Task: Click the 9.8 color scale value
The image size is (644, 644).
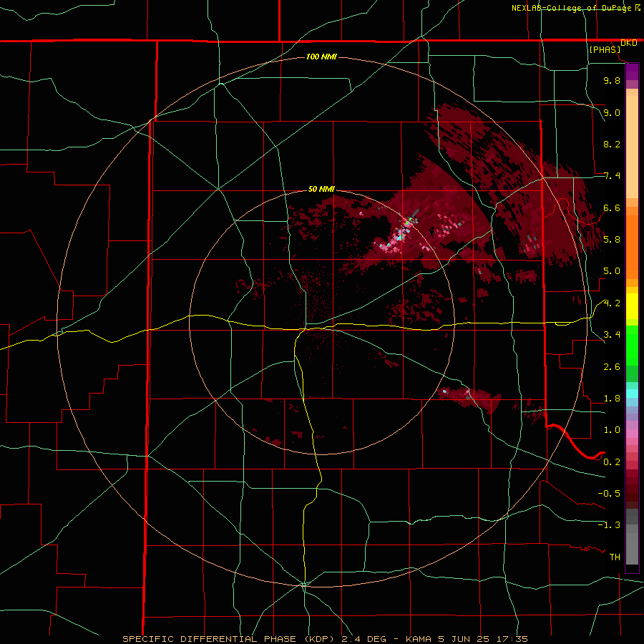Action: pos(612,80)
